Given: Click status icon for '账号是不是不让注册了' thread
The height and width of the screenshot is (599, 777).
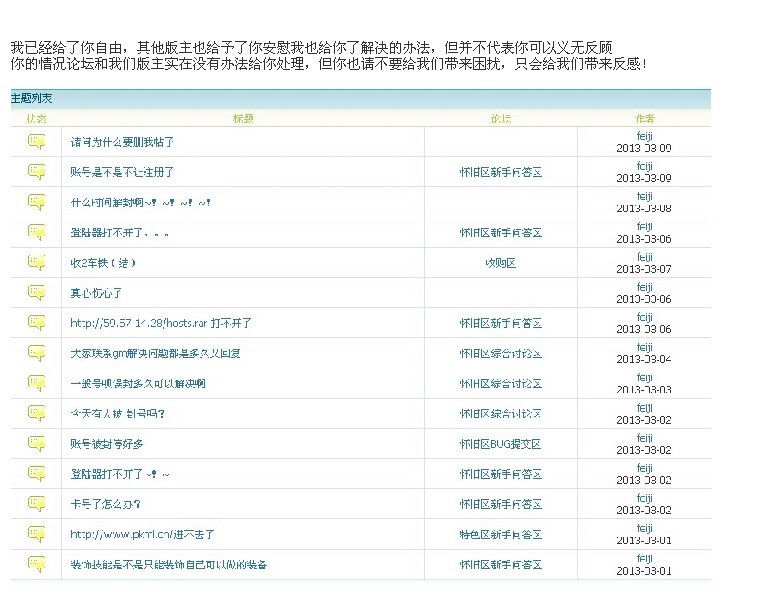Looking at the screenshot, I should (37, 172).
